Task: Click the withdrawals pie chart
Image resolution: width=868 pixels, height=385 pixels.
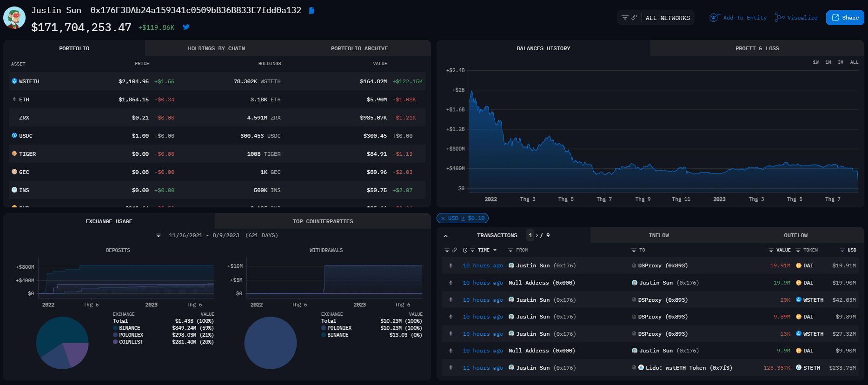Action: click(x=271, y=343)
